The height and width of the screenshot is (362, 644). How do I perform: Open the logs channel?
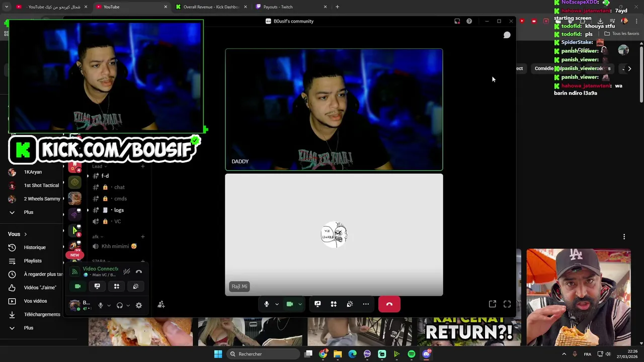coord(118,210)
